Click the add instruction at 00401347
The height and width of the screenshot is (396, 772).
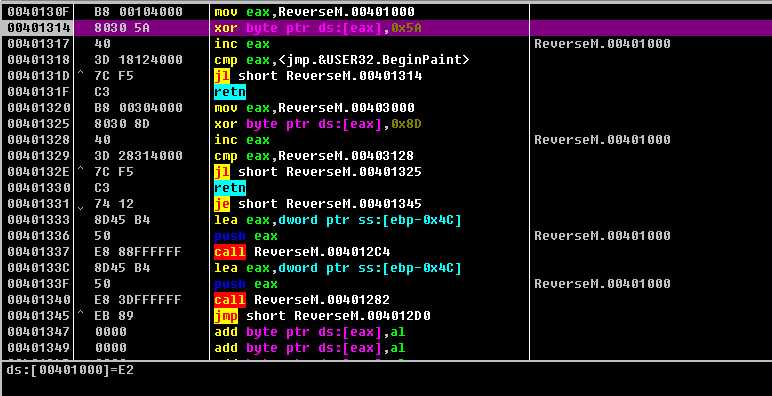pyautogui.click(x=310, y=332)
